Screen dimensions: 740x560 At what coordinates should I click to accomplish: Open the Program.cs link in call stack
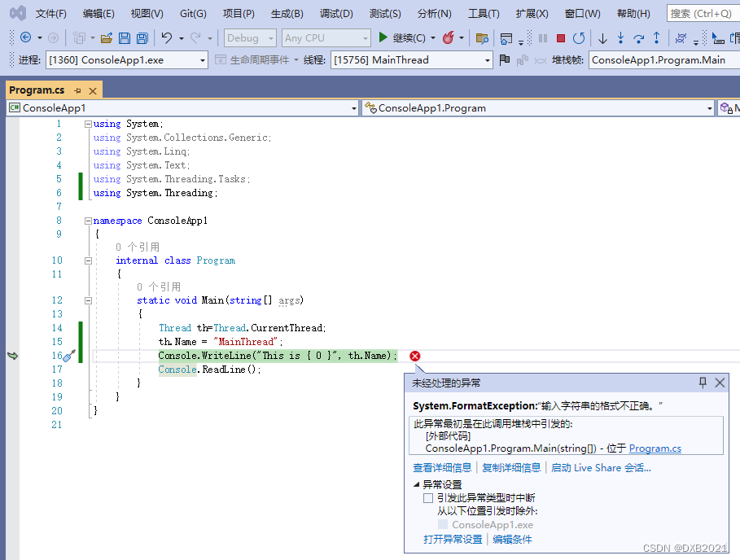(655, 448)
